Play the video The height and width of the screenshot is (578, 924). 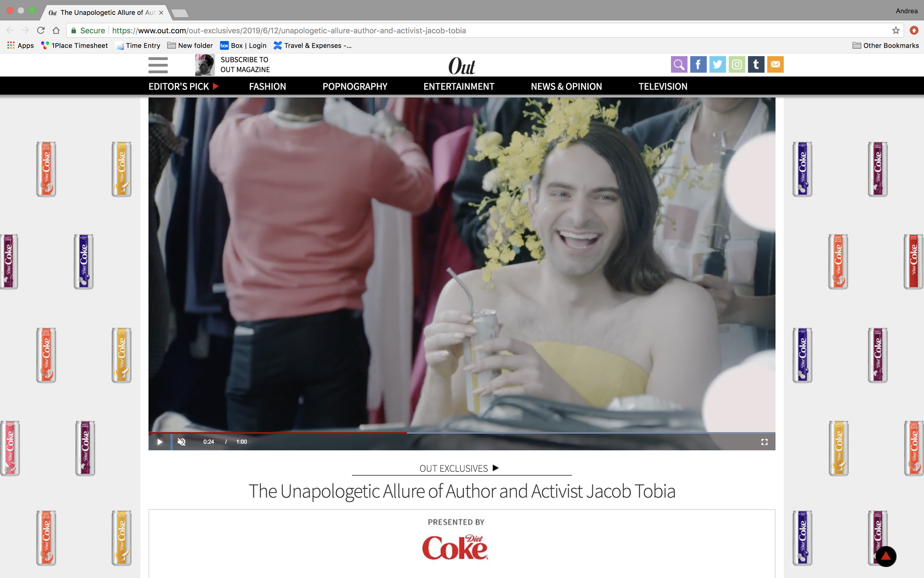(x=160, y=442)
